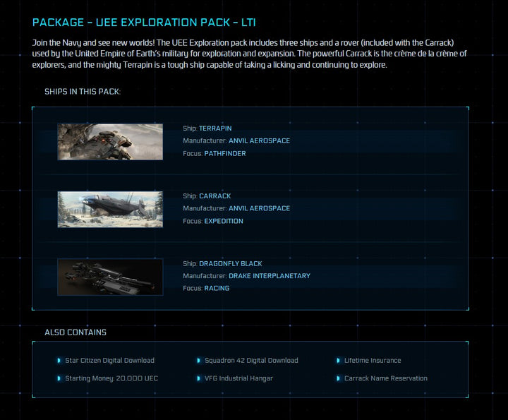
Task: Click bullet icon beside Starting Money
Action: [59, 378]
